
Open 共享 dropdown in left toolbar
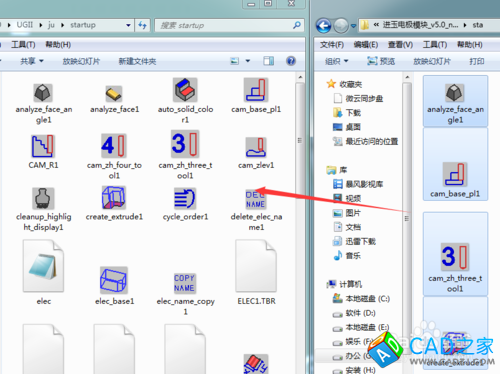tap(32, 61)
